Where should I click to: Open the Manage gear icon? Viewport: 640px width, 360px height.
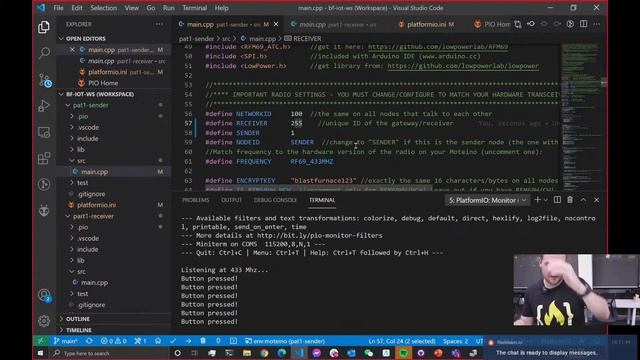tap(44, 321)
